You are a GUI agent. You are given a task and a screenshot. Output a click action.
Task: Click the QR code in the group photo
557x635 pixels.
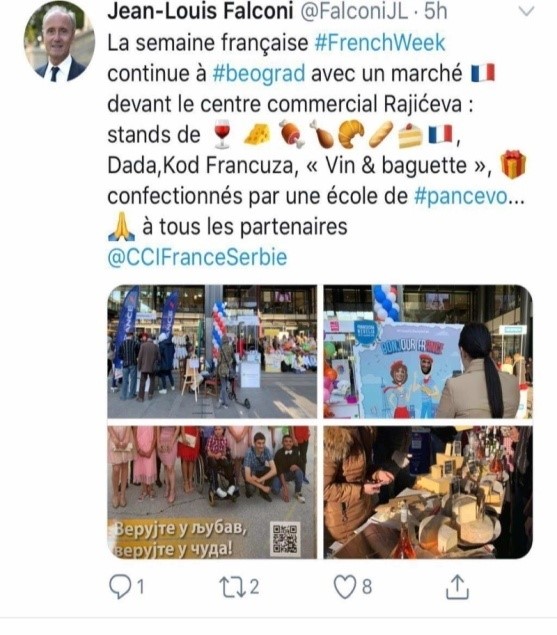286,539
